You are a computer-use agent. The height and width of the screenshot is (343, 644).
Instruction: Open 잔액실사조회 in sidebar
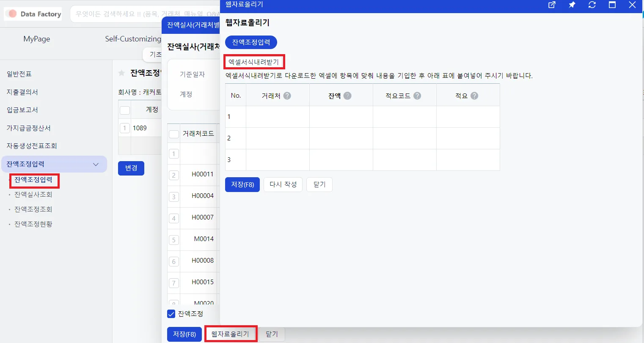coord(33,195)
